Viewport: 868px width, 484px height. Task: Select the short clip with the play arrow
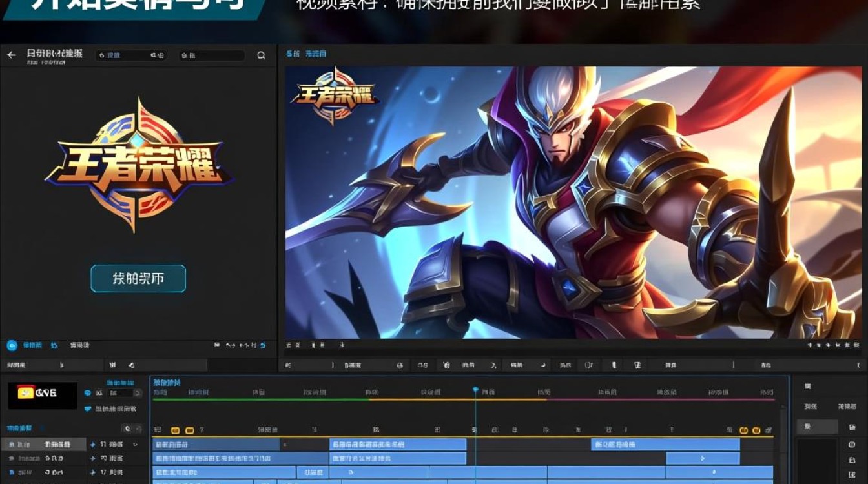[703, 458]
